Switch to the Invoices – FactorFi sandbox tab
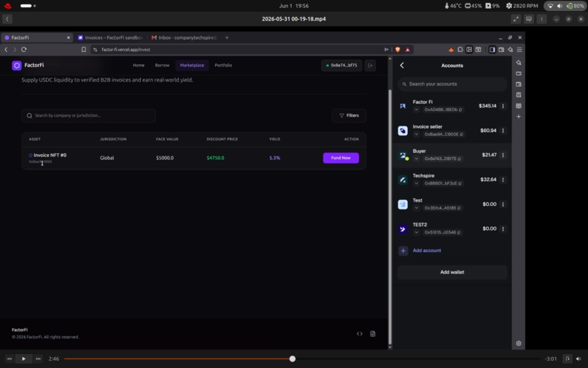The height and width of the screenshot is (368, 588). 110,37
